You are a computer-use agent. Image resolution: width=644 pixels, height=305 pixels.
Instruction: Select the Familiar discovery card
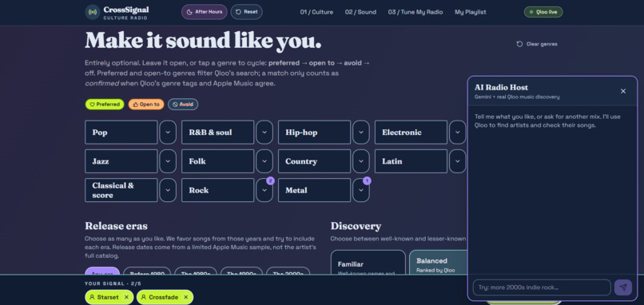368,263
